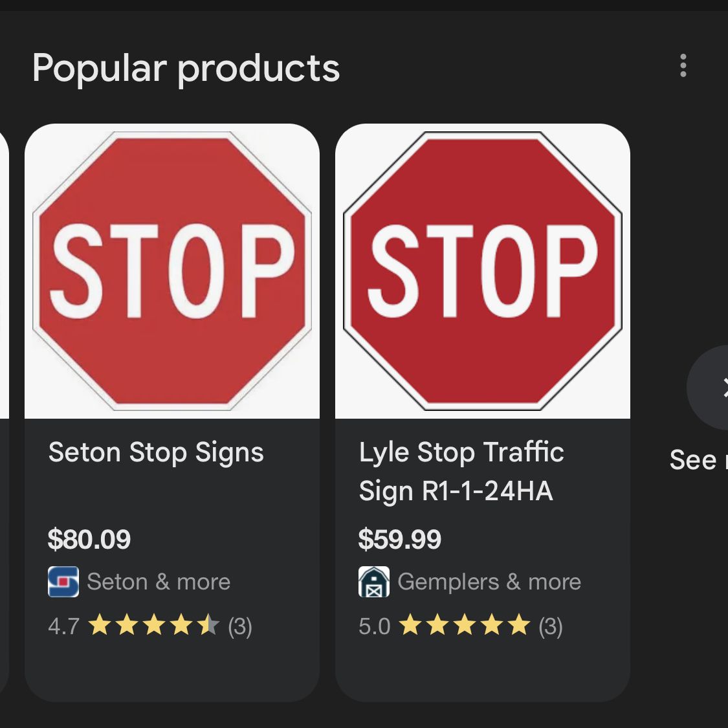The height and width of the screenshot is (728, 728).
Task: Click the See more arrow icon
Action: click(x=721, y=386)
